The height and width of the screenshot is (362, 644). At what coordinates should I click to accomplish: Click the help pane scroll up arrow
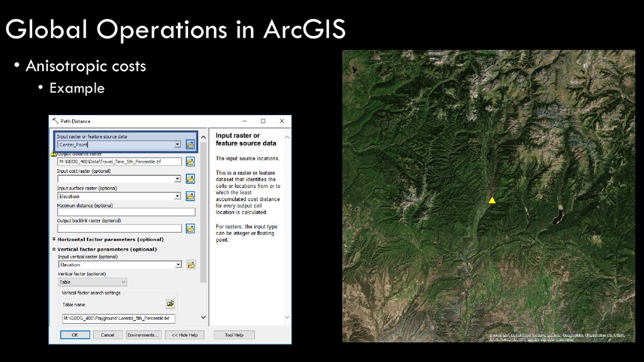[287, 137]
